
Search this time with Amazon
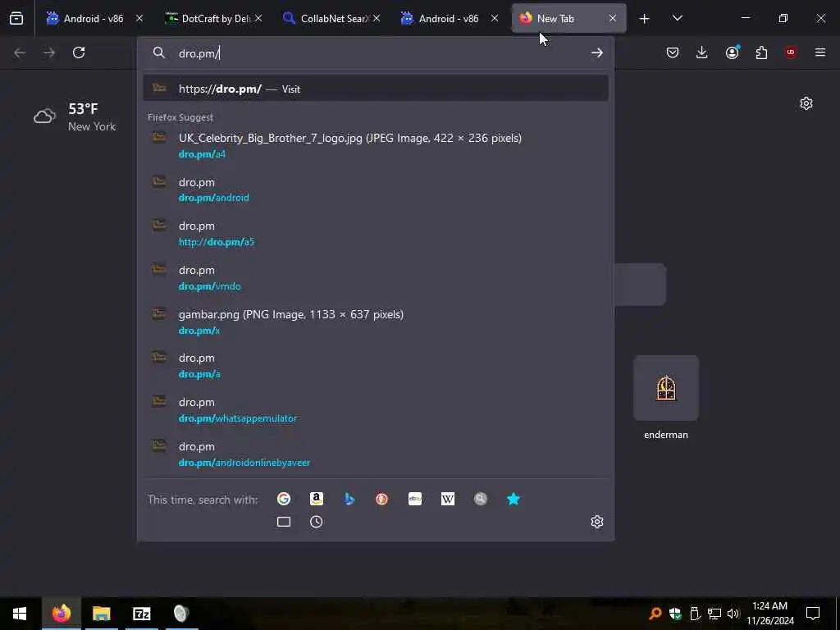[317, 500]
